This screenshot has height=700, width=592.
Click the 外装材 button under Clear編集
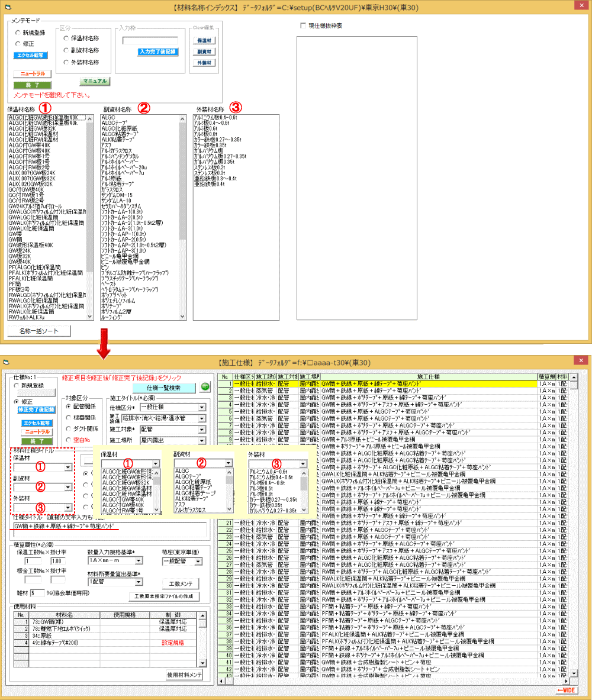point(204,63)
